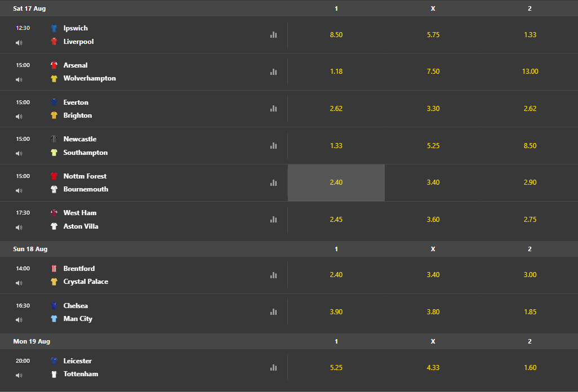Select Liverpool away win odds 1.33
The width and height of the screenshot is (578, 392).
click(530, 34)
